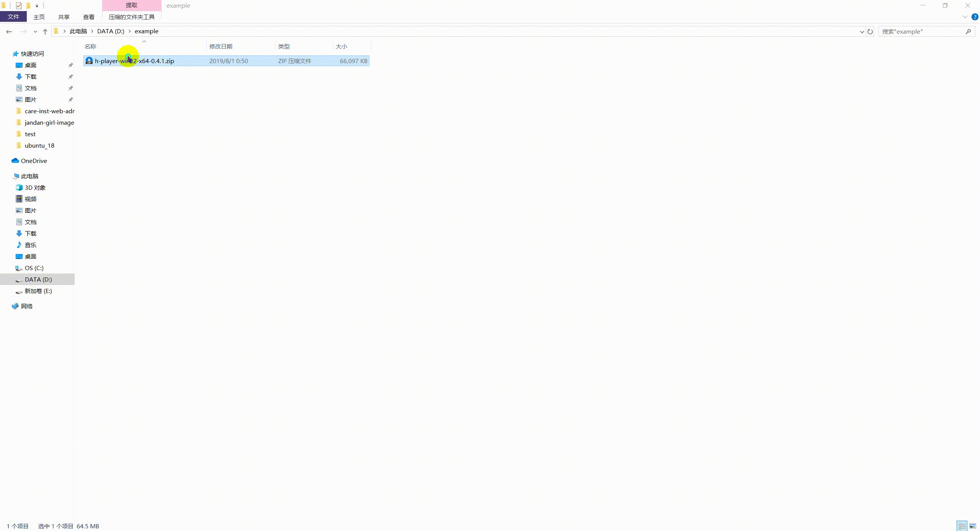980x531 pixels.
Task: Open the recent locations dropdown arrow
Action: click(x=35, y=31)
